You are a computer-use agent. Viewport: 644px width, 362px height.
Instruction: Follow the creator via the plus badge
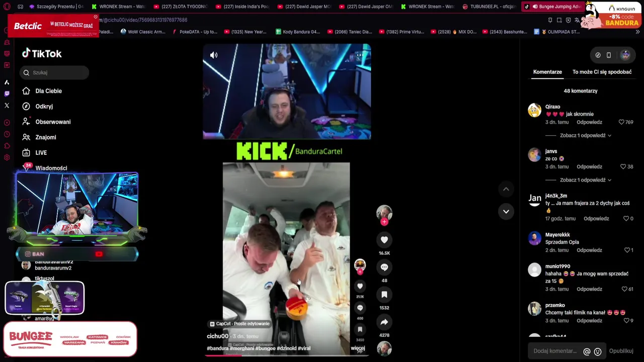click(x=384, y=222)
